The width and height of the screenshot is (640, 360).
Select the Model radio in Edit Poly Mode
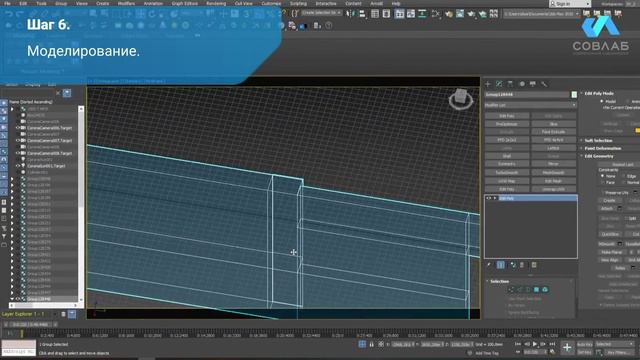(x=602, y=101)
